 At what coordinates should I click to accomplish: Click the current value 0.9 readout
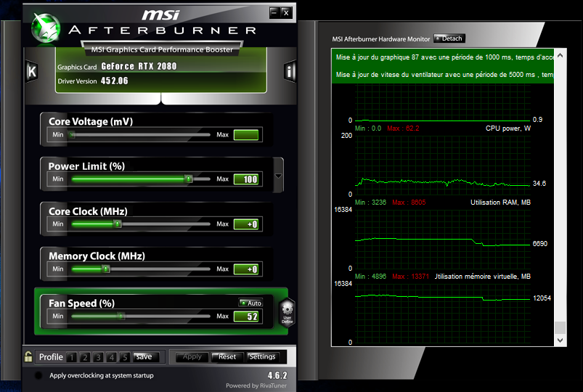(537, 119)
